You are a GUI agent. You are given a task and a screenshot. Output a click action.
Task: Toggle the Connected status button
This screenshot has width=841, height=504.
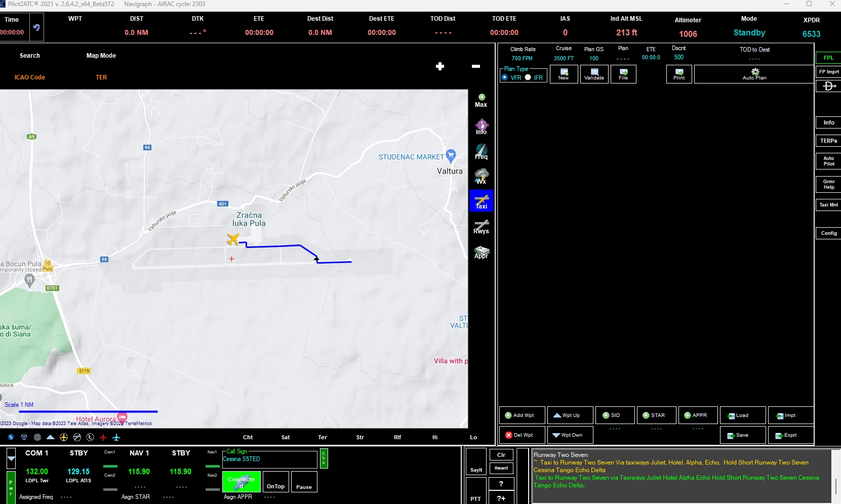(x=242, y=482)
